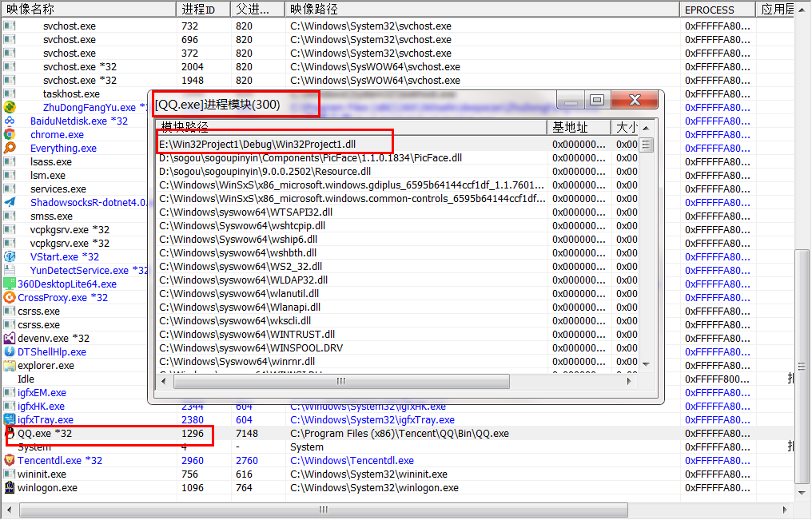Select the WTSAPI32.dll module row
The height and width of the screenshot is (520, 812).
tap(397, 212)
